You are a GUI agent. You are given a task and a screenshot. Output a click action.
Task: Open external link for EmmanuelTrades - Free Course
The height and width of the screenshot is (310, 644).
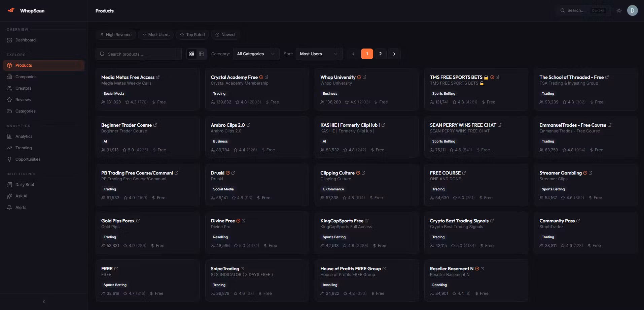point(610,125)
